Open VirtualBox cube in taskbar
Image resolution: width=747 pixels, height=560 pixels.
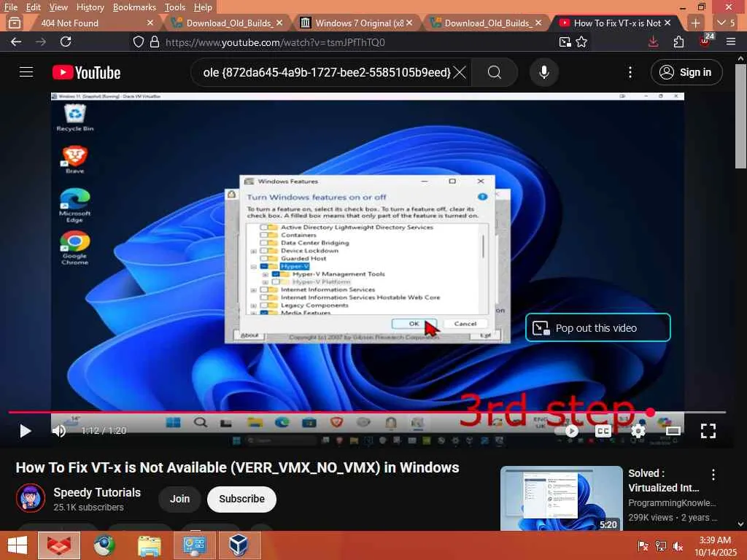239,545
